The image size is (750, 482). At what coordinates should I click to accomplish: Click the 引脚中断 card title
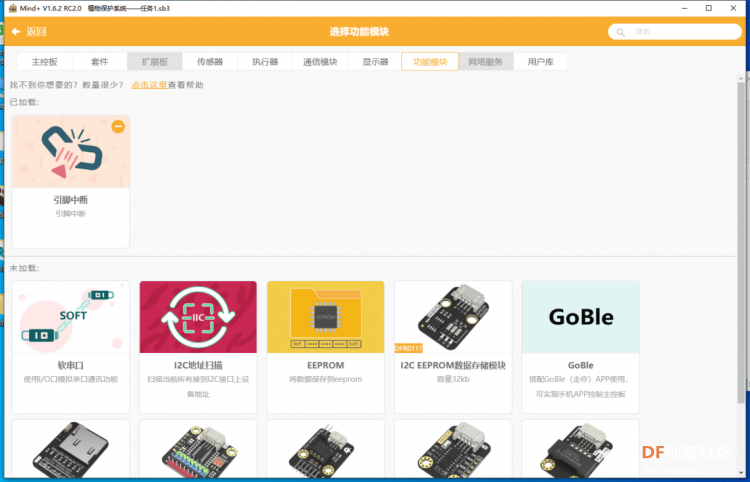click(70, 200)
